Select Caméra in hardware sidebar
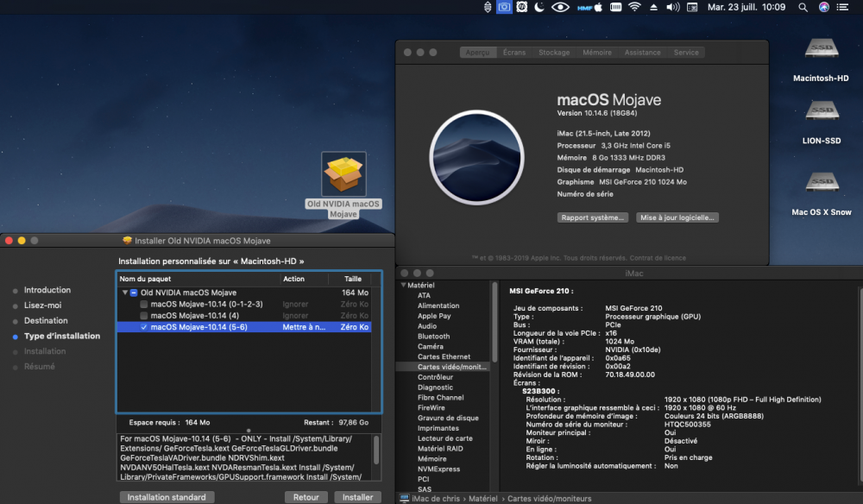Screen dimensions: 863x504 tap(430, 347)
